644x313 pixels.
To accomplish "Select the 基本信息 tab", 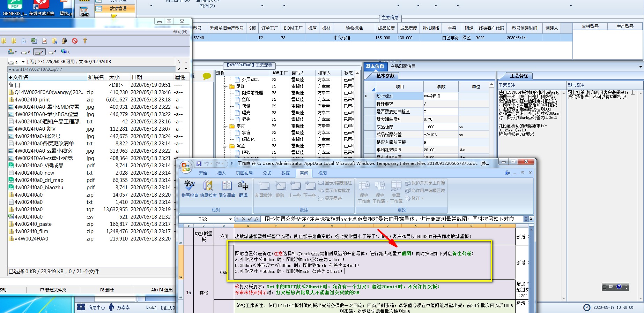I will point(375,66).
